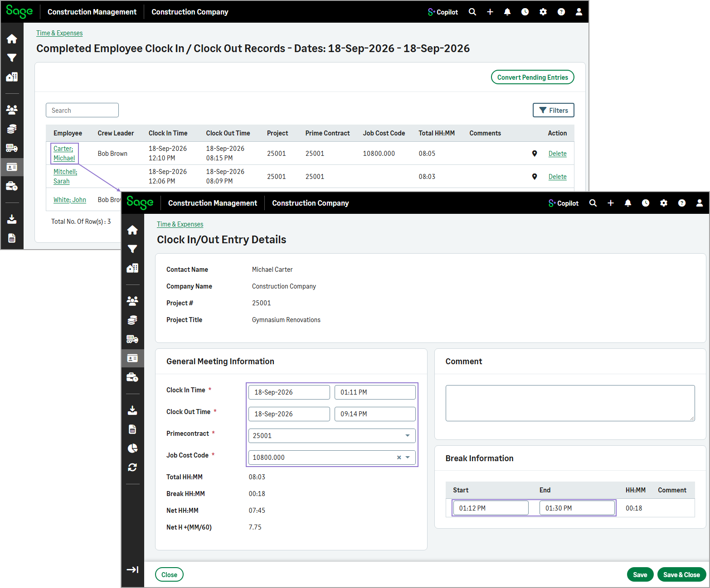The width and height of the screenshot is (710, 588).
Task: Click bell icon in the Completed Records window top bar
Action: click(x=507, y=12)
